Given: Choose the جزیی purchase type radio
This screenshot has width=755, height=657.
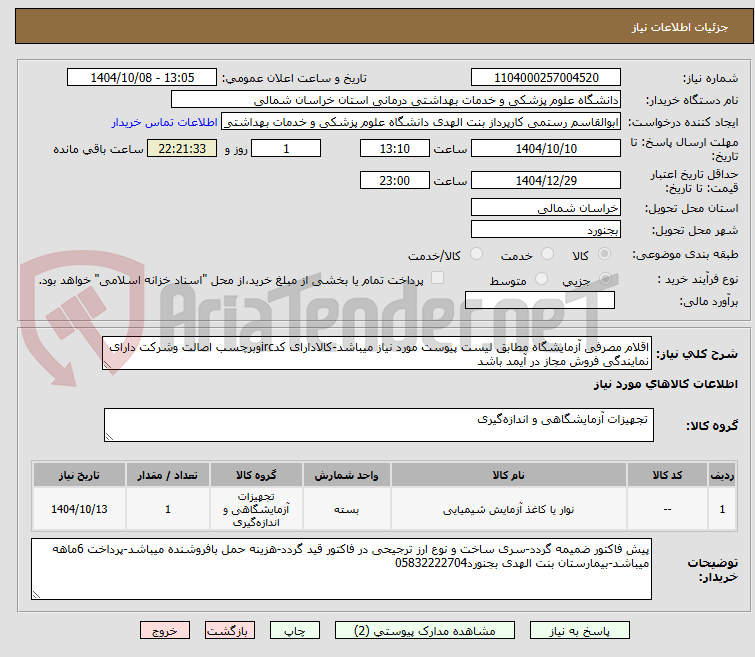Looking at the screenshot, I should (605, 279).
